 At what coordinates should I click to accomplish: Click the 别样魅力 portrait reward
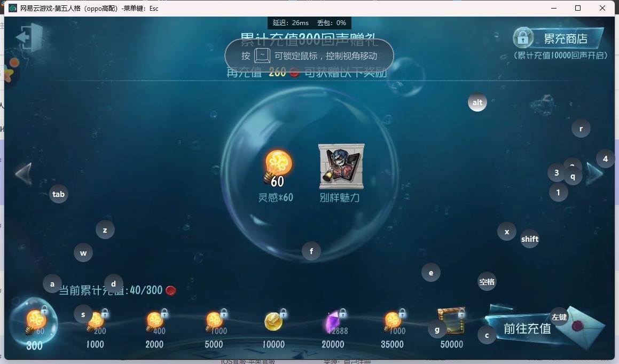pyautogui.click(x=341, y=166)
